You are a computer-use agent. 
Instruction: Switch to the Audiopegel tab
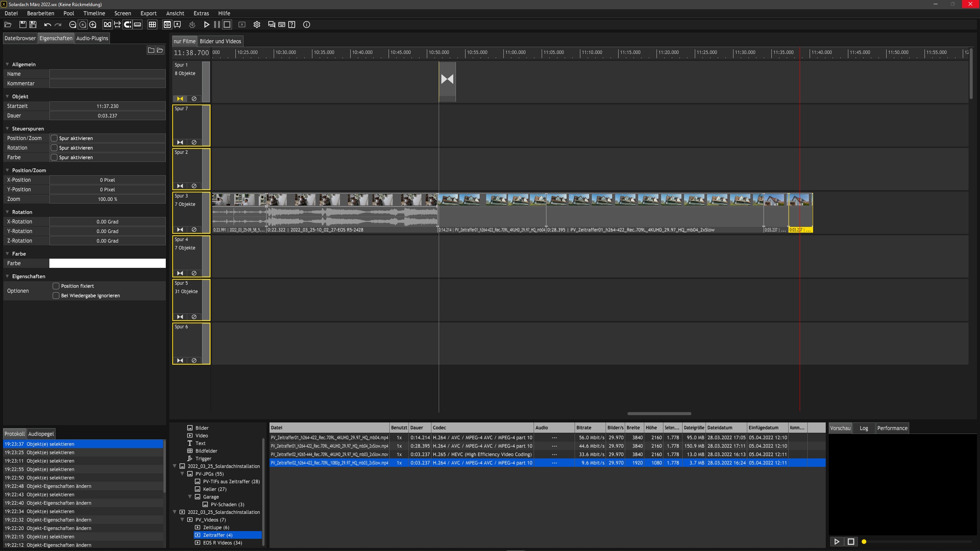pos(41,434)
